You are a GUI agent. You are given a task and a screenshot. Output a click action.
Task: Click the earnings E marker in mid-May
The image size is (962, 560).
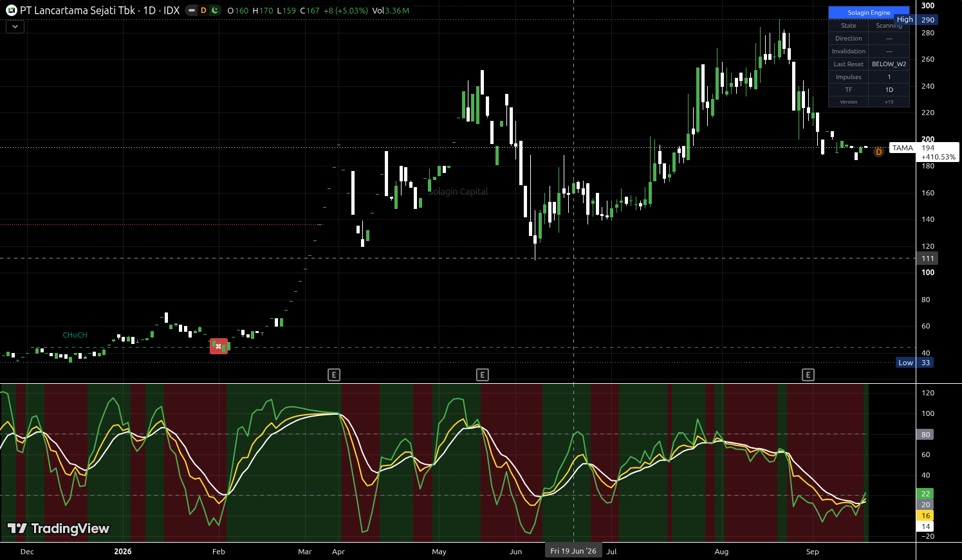pos(482,375)
